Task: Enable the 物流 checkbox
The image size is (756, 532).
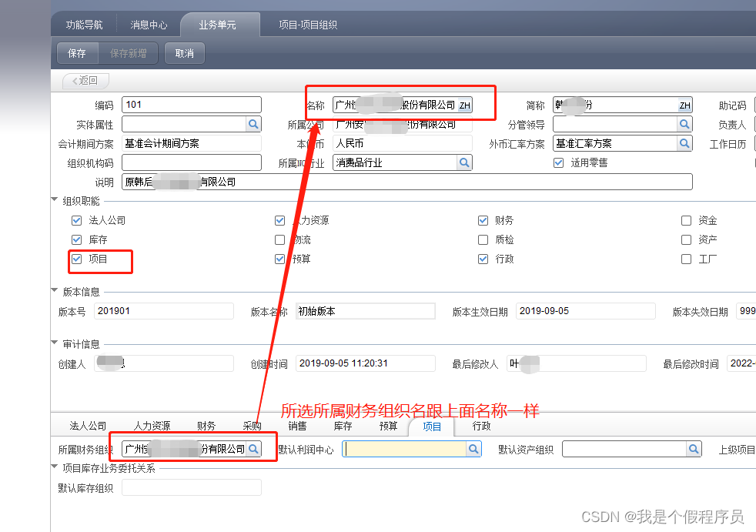Action: click(280, 239)
